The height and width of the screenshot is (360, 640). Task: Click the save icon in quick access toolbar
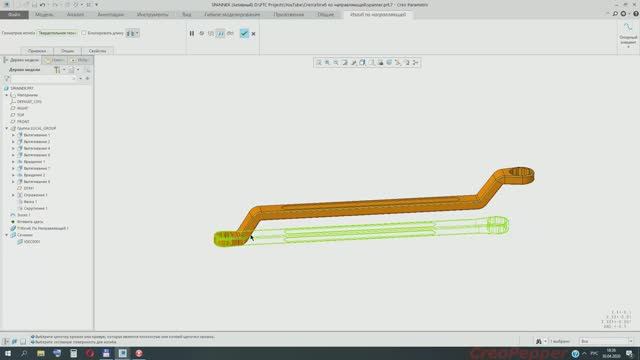pos(34,4)
